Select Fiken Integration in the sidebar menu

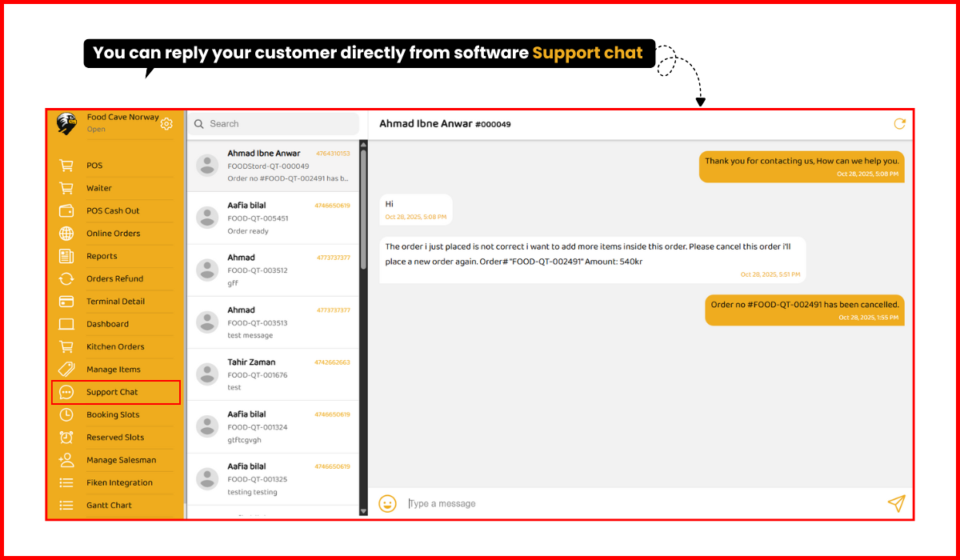pos(120,482)
